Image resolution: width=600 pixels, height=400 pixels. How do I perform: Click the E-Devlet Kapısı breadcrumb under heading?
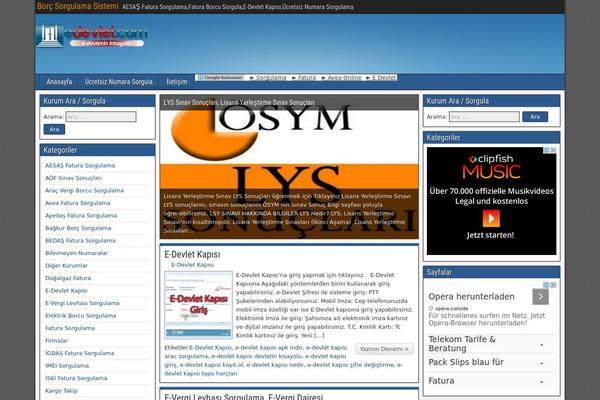click(x=192, y=265)
